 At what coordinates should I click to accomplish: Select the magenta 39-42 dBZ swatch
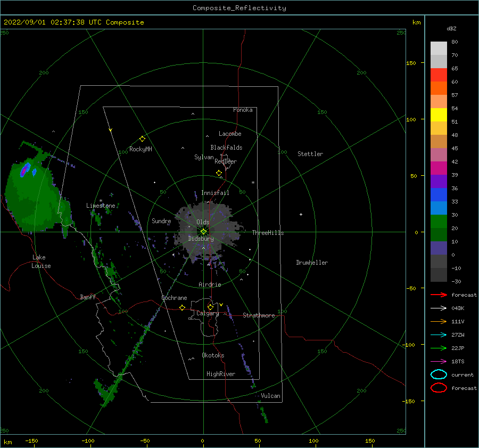tap(439, 168)
